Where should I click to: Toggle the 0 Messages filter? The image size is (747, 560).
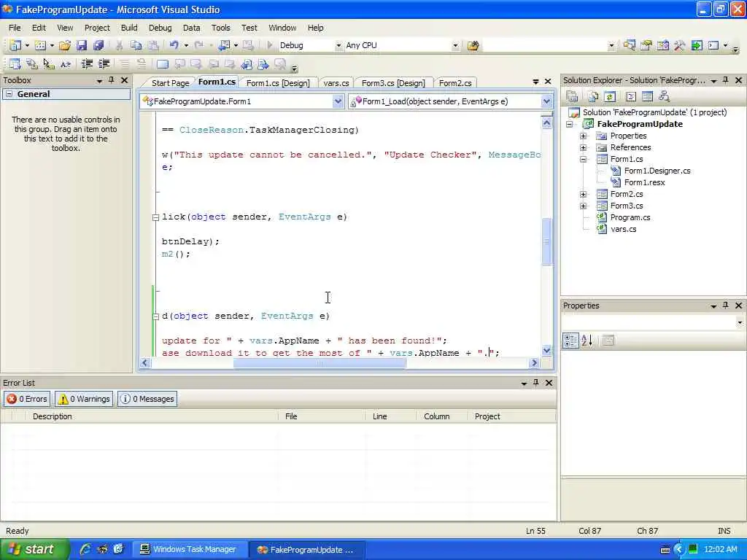[x=147, y=399]
